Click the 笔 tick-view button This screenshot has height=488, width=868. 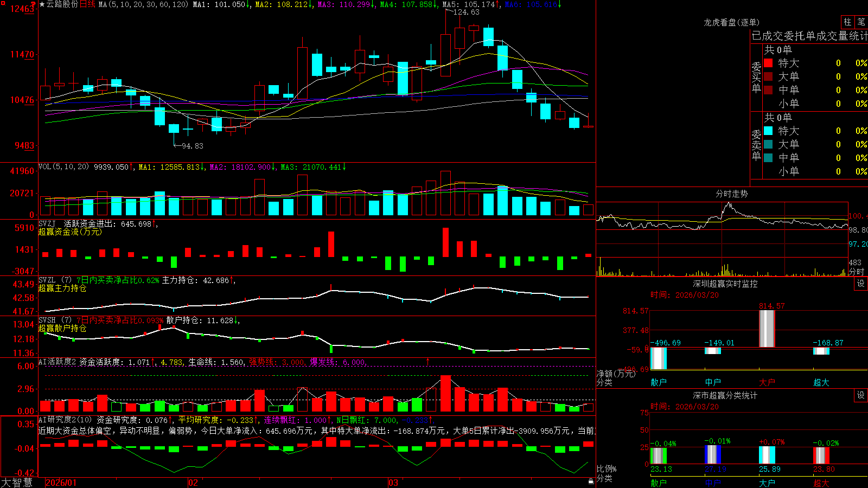861,22
